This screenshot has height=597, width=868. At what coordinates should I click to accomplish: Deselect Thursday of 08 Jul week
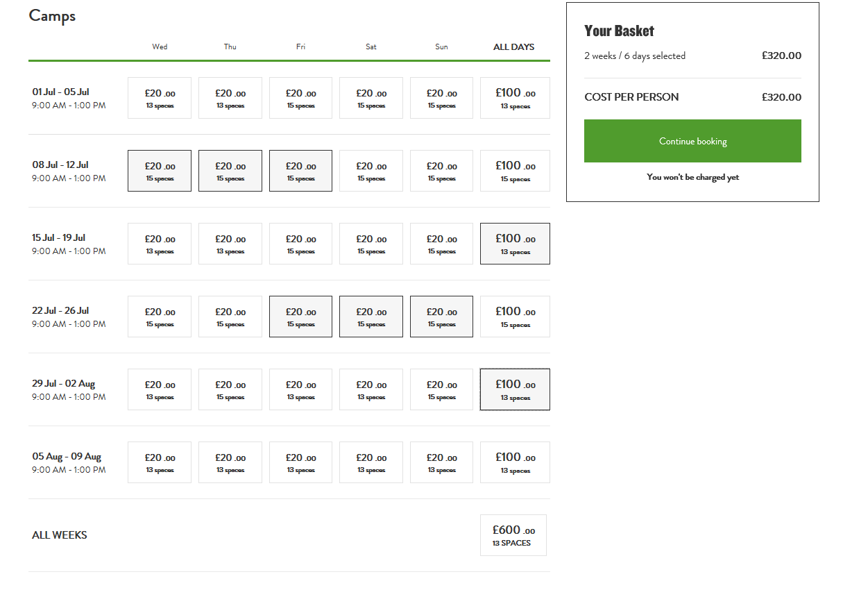(x=230, y=171)
